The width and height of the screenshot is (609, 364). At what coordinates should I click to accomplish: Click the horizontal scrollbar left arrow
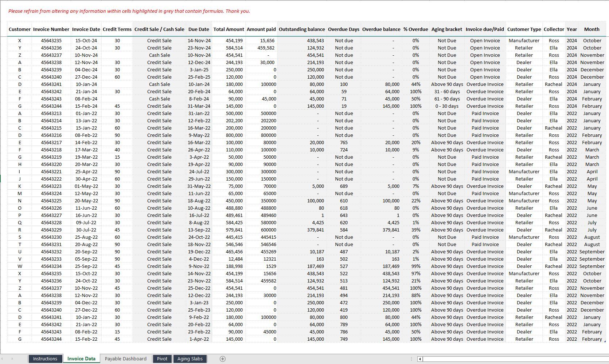[x=420, y=359]
